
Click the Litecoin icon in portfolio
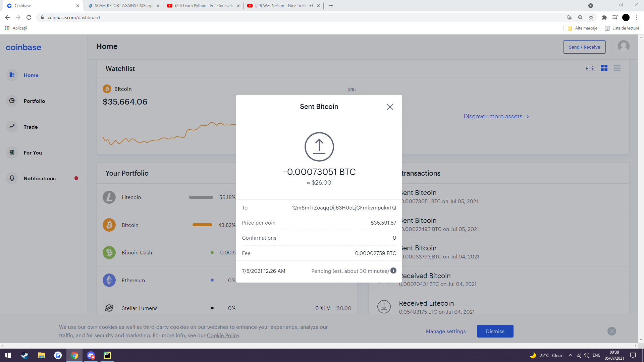click(x=109, y=197)
